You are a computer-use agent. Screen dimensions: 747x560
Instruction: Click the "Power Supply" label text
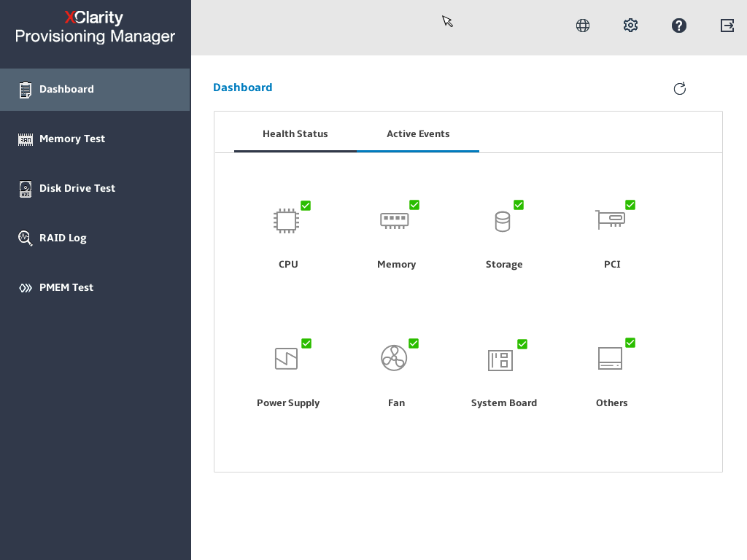[x=288, y=403]
